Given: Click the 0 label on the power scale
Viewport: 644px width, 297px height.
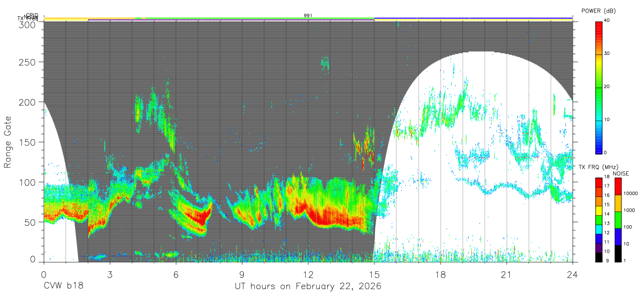Looking at the screenshot, I should 606,152.
